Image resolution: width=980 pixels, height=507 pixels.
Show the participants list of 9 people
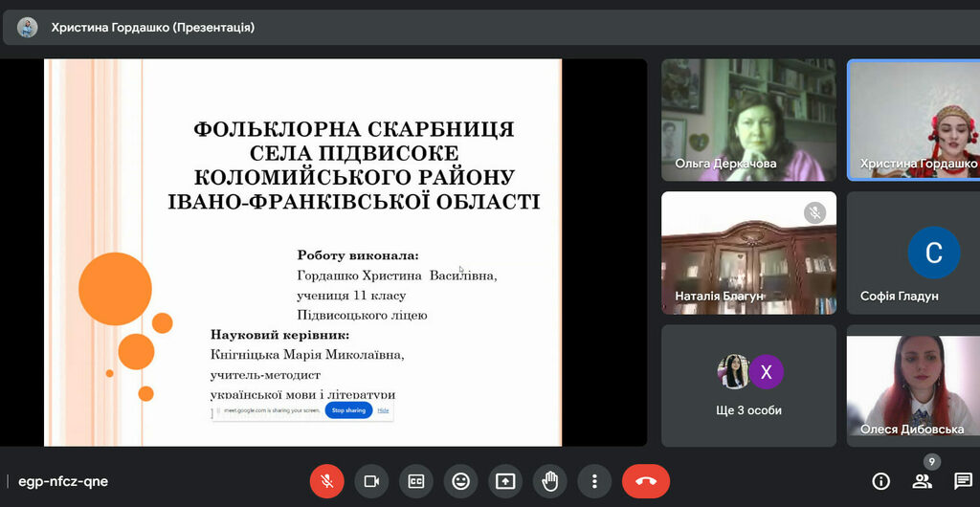[x=922, y=481]
